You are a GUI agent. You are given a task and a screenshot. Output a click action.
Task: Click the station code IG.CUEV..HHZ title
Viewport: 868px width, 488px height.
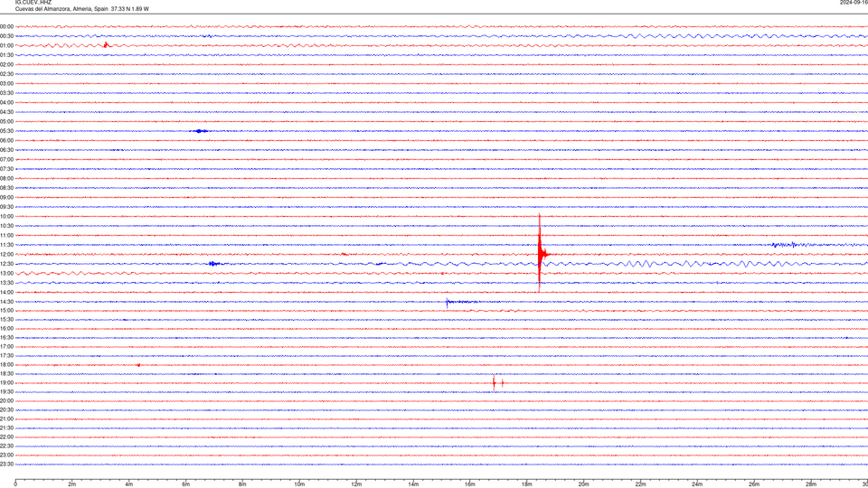click(33, 2)
